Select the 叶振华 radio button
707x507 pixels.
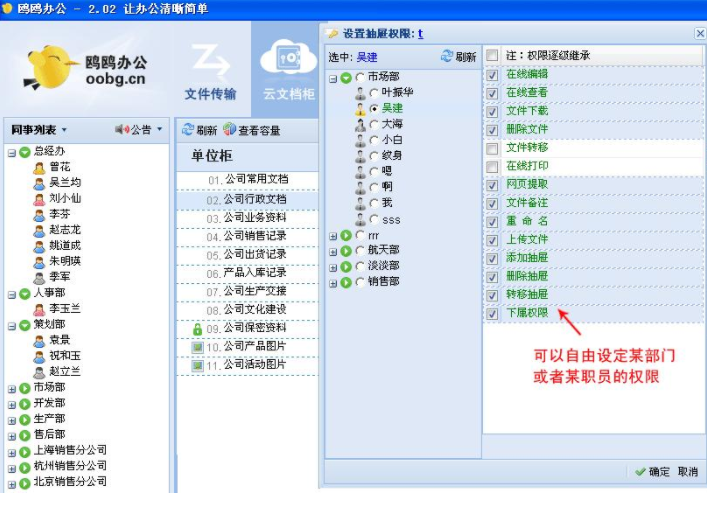[374, 93]
